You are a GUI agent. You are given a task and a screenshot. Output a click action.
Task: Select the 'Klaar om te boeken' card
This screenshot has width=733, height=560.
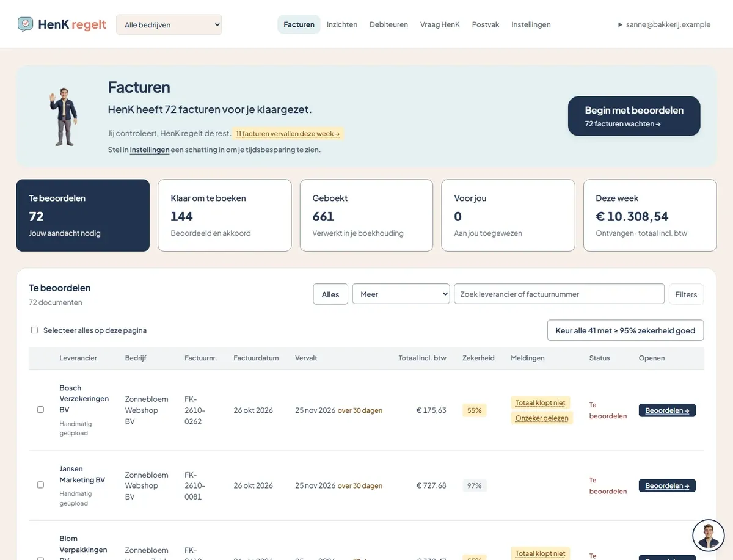[x=225, y=216]
